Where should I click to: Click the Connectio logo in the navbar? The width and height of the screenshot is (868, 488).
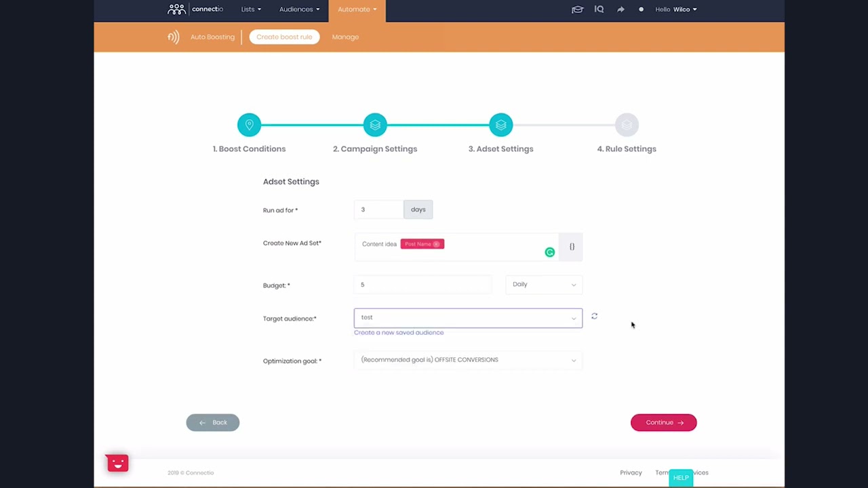tap(195, 9)
